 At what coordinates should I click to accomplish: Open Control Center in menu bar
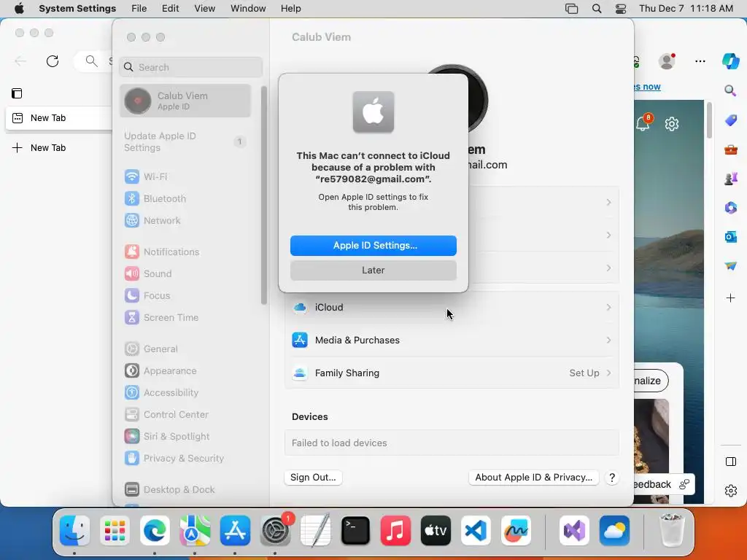(621, 9)
